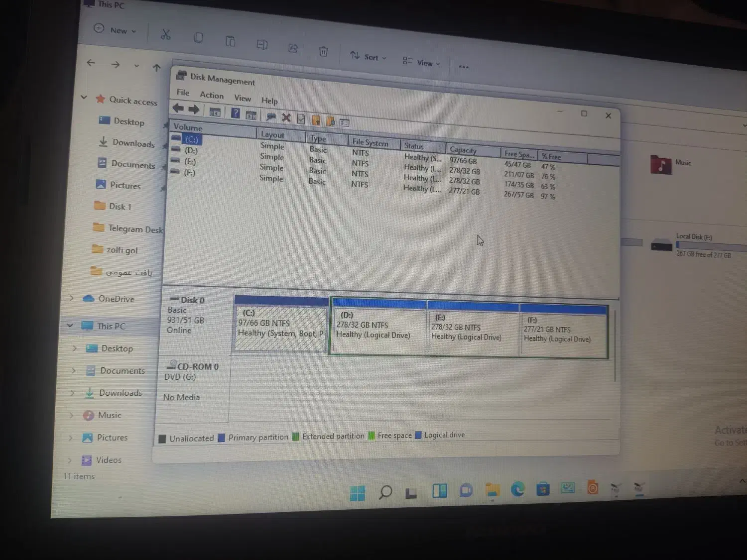Open the Telegram Desktop folder in sidebar

coord(128,228)
